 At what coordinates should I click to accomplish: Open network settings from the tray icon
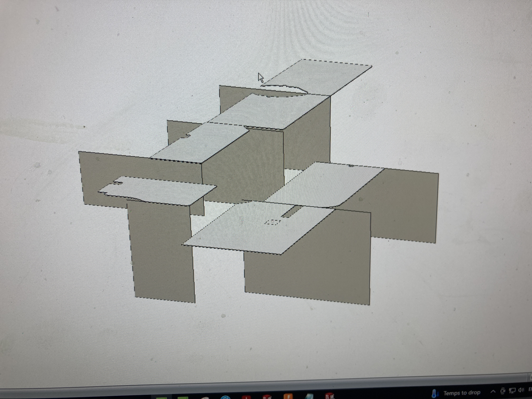[x=512, y=391]
